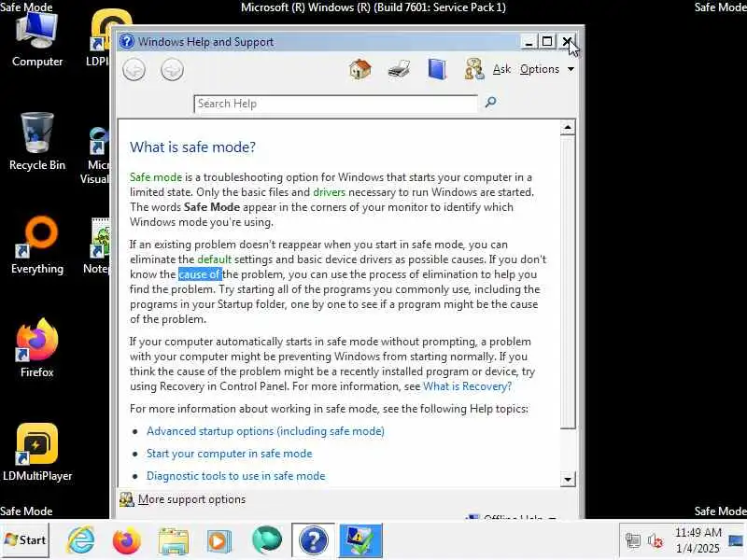Click the Ask support people icon

[x=474, y=69]
